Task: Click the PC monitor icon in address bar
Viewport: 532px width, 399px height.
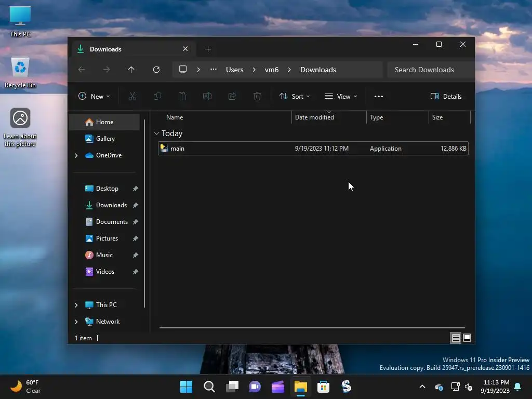Action: (x=183, y=70)
